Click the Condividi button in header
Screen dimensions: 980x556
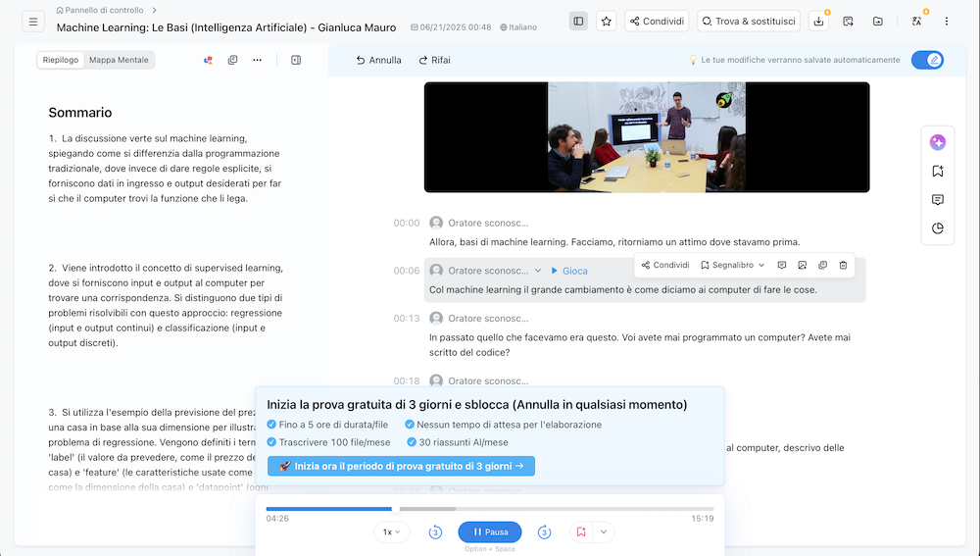click(657, 22)
